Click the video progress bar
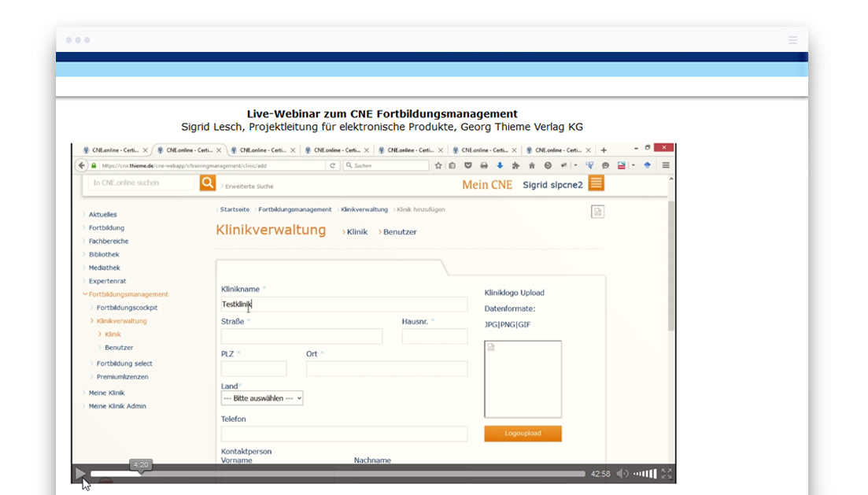Screen dimensions: 868x495 (x=338, y=474)
